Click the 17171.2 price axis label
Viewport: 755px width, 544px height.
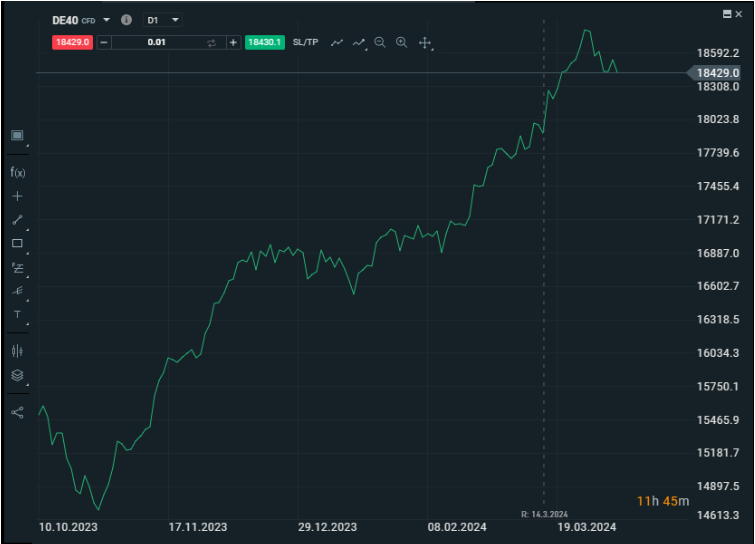[x=718, y=220]
